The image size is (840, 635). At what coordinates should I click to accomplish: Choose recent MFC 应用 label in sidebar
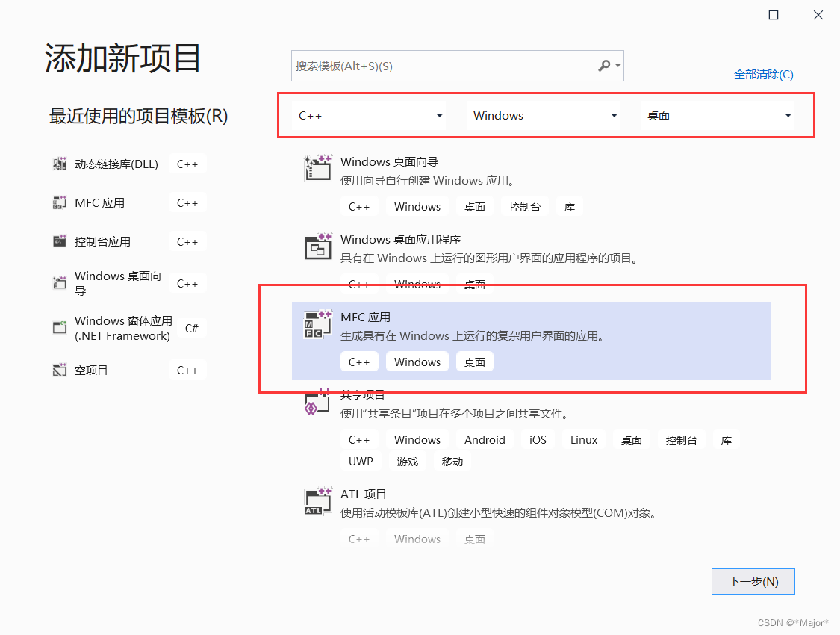click(x=99, y=203)
